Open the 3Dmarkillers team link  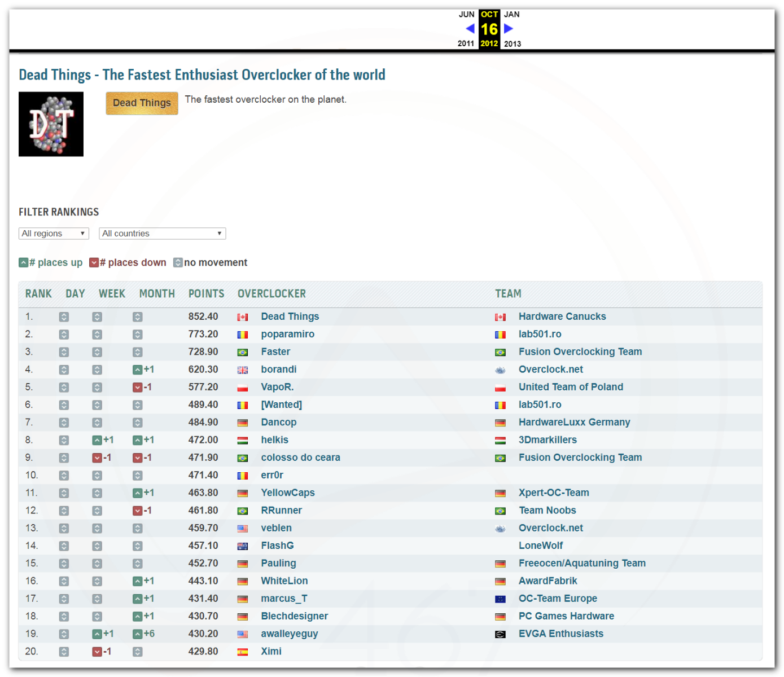tap(548, 440)
